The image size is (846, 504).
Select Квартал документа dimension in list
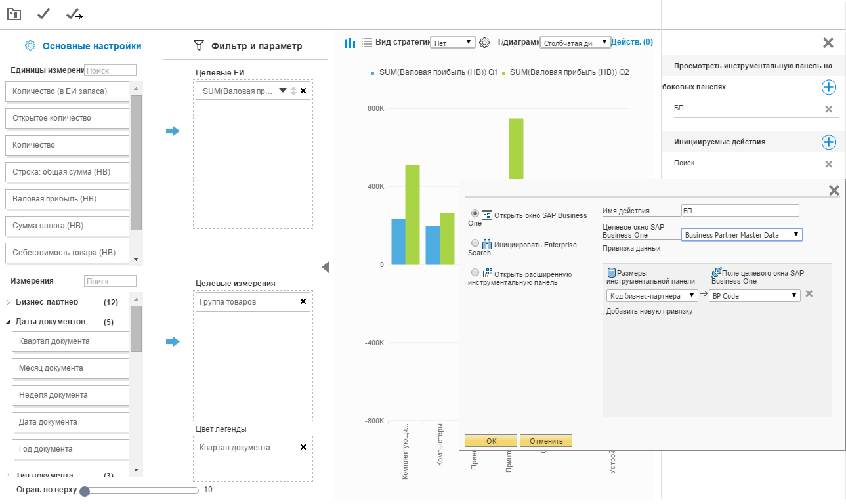(70, 341)
